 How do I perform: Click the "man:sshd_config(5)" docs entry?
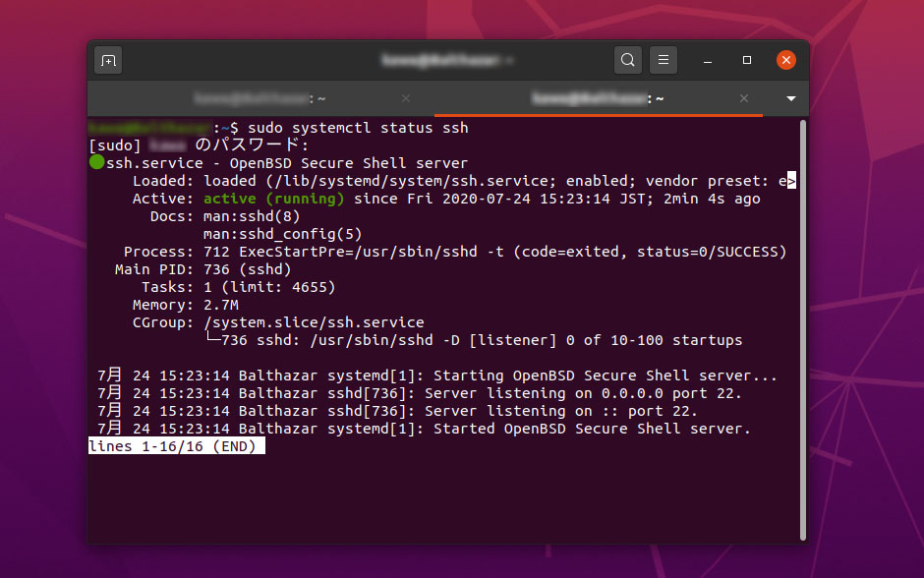click(282, 234)
